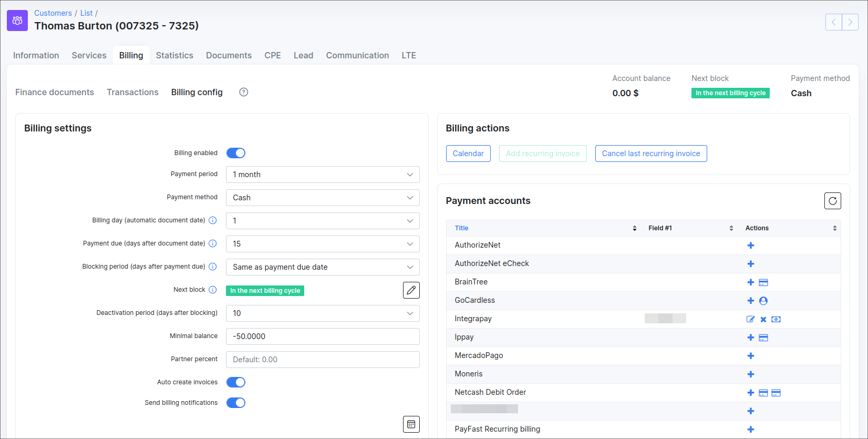The height and width of the screenshot is (439, 868).
Task: Disable the Billing enabled toggle
Action: [236, 153]
